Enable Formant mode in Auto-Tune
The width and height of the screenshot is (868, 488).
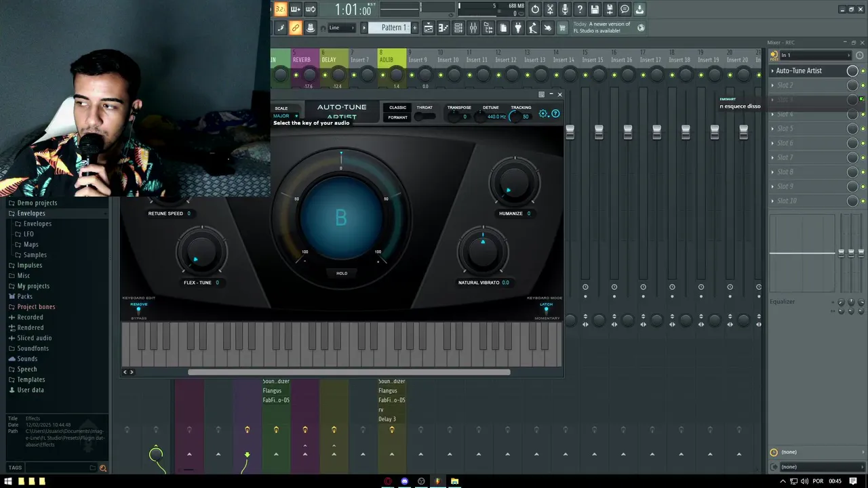397,117
